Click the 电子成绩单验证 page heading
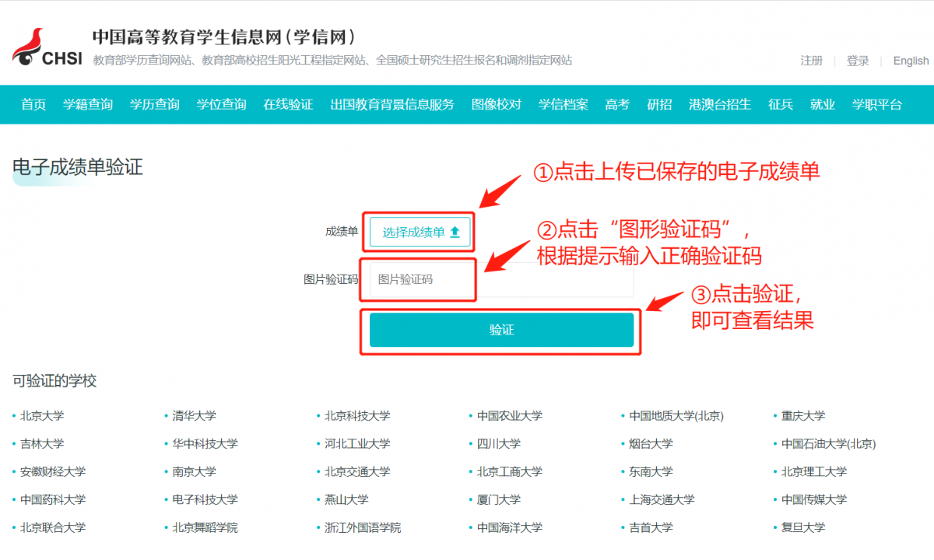This screenshot has width=934, height=560. pyautogui.click(x=78, y=167)
